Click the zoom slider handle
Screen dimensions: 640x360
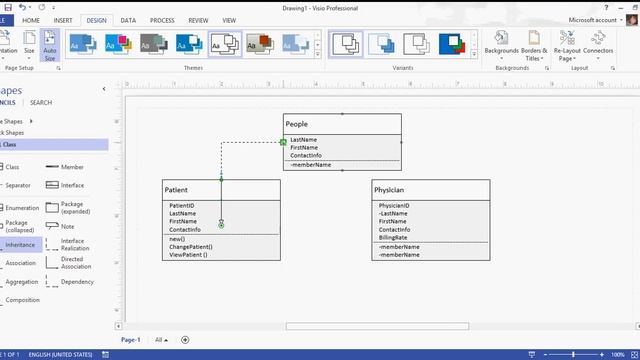[573, 355]
